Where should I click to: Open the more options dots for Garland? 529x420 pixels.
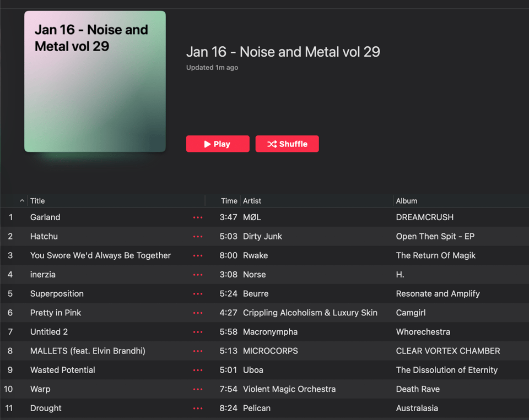coord(198,217)
